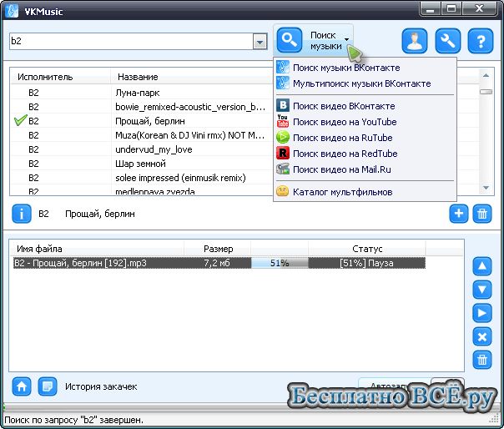Move download up with up-arrow button
Viewport: 504px width, 429px height.
point(482,266)
